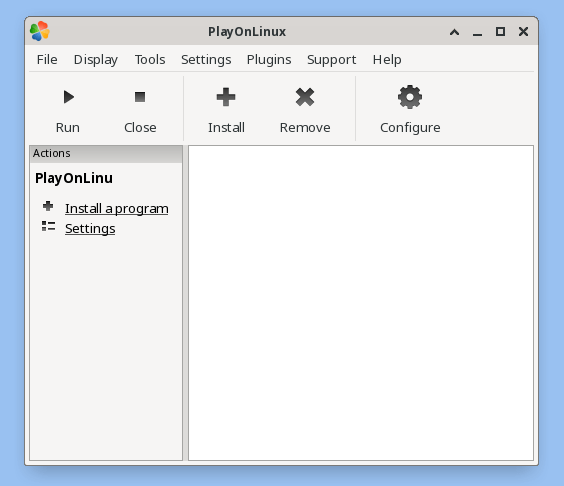The image size is (564, 486).
Task: Open the Settings menu in menu bar
Action: point(206,59)
